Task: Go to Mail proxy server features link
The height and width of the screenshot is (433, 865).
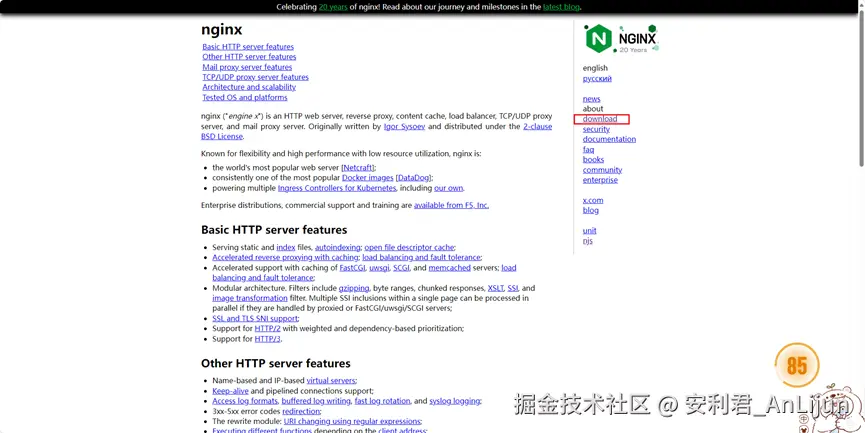Action: 247,67
